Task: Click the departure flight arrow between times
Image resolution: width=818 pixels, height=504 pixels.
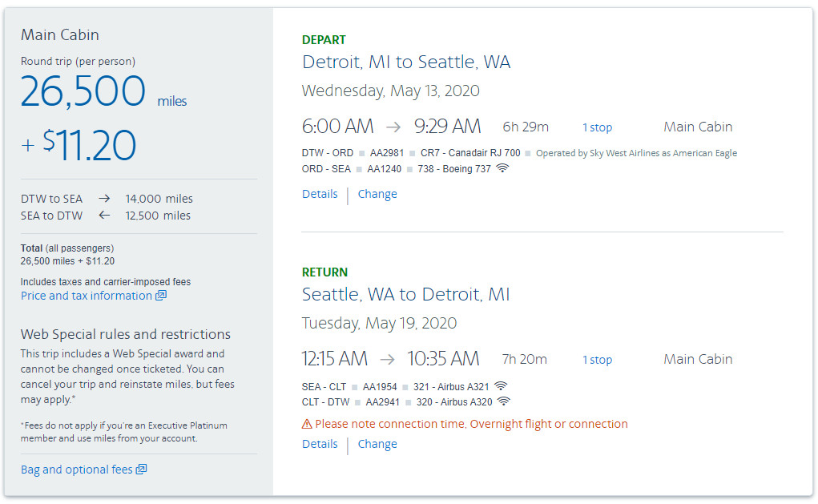Action: 393,127
